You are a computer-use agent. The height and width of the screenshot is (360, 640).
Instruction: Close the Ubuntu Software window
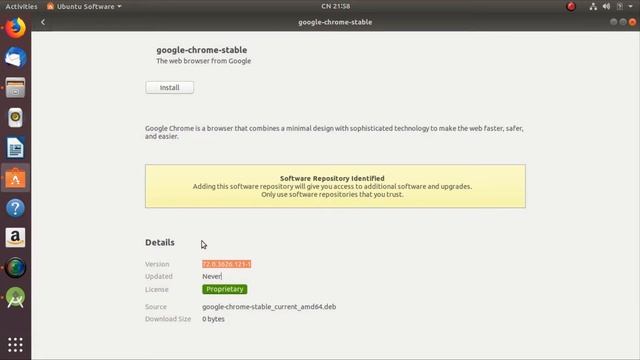632,22
